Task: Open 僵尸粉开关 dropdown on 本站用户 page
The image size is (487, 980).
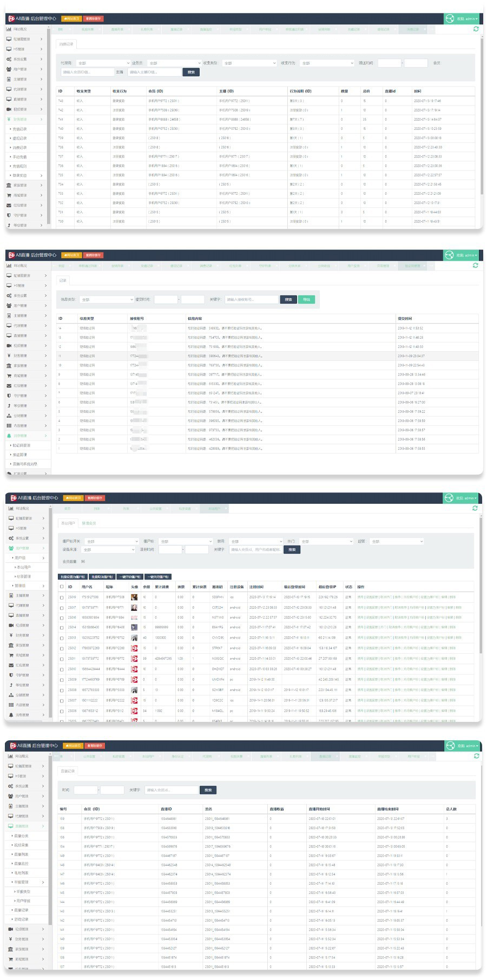Action: point(112,541)
